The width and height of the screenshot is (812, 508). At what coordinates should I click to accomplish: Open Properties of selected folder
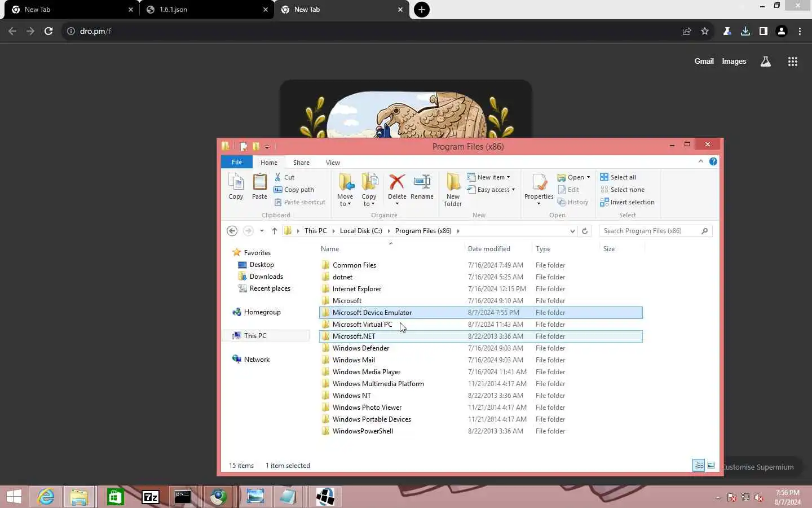pos(539,189)
